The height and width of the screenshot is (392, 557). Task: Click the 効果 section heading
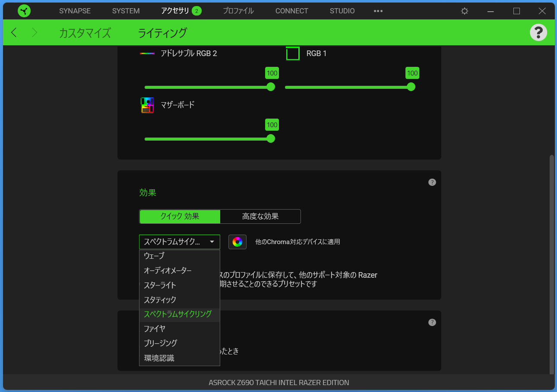pos(148,193)
